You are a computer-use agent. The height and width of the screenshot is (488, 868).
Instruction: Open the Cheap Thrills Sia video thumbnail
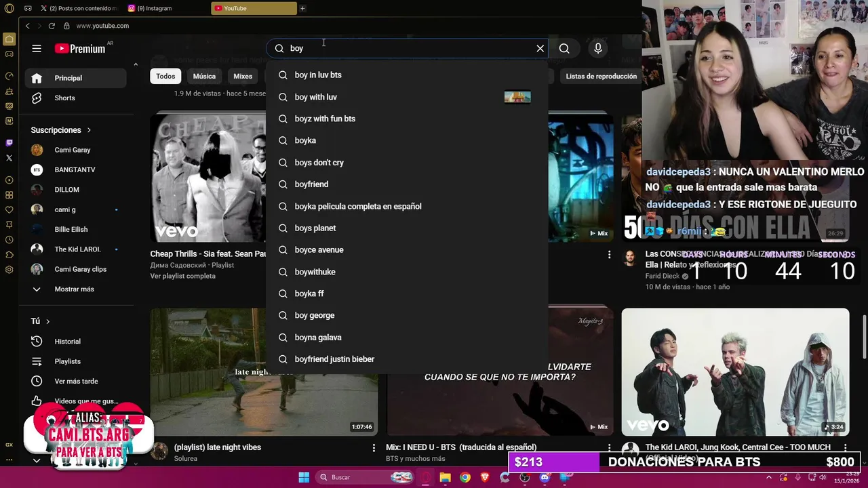pyautogui.click(x=208, y=178)
